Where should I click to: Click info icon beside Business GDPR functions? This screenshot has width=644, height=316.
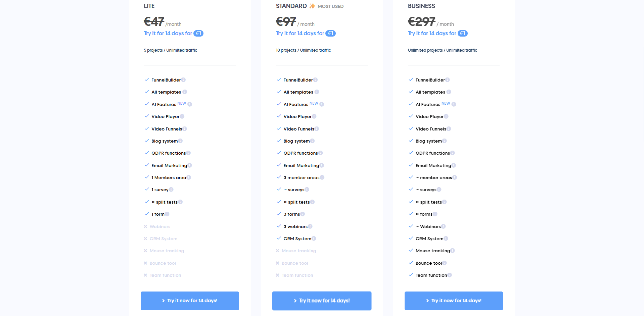point(453,153)
